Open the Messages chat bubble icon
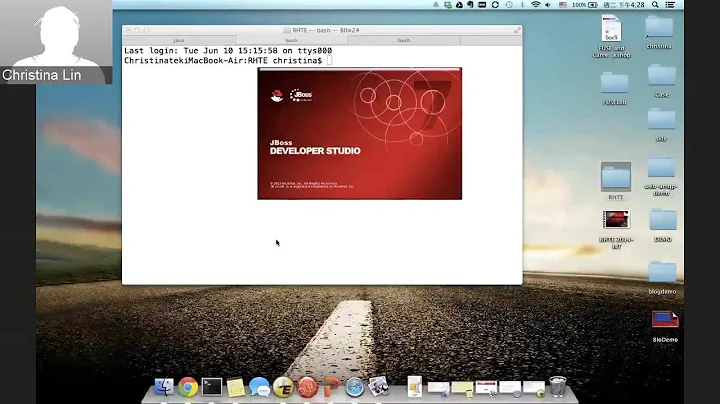This screenshot has height=404, width=720. tap(259, 387)
